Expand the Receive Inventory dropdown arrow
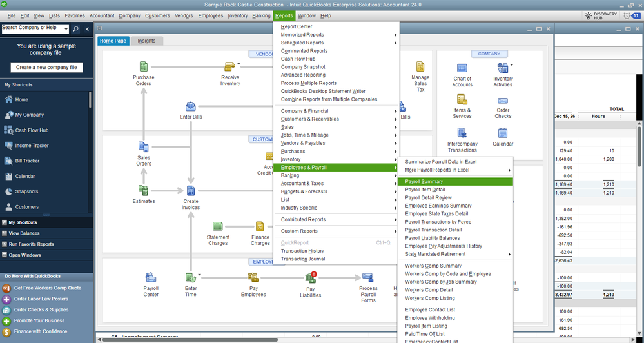This screenshot has height=343, width=644. coord(239,64)
